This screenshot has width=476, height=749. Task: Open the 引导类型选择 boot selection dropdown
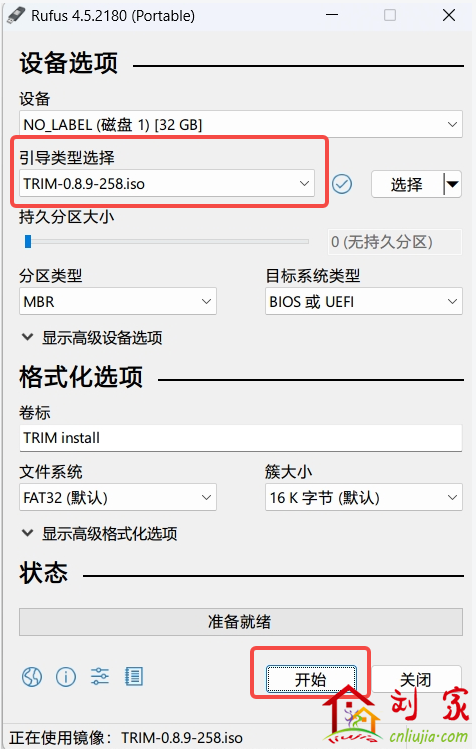167,183
